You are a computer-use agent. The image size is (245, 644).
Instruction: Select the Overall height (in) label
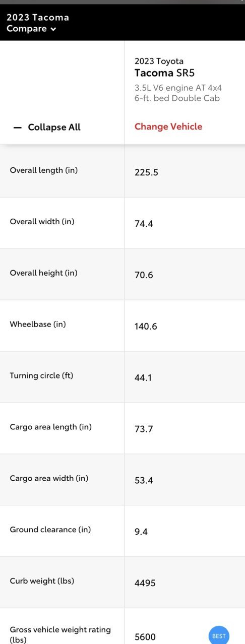tap(43, 273)
